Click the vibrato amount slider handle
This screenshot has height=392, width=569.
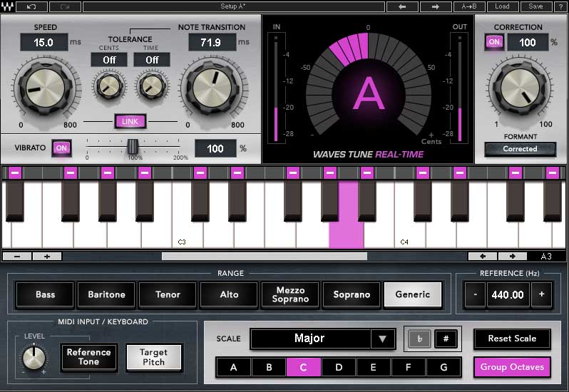(132, 147)
